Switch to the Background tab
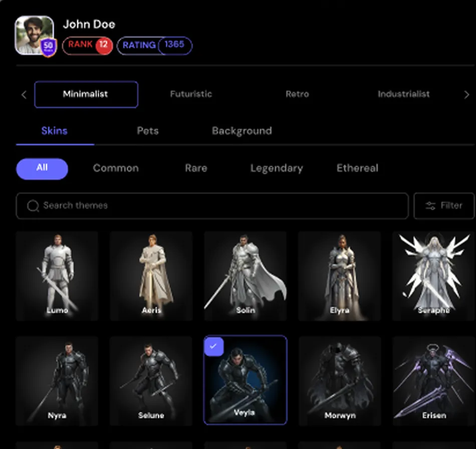 [x=242, y=131]
